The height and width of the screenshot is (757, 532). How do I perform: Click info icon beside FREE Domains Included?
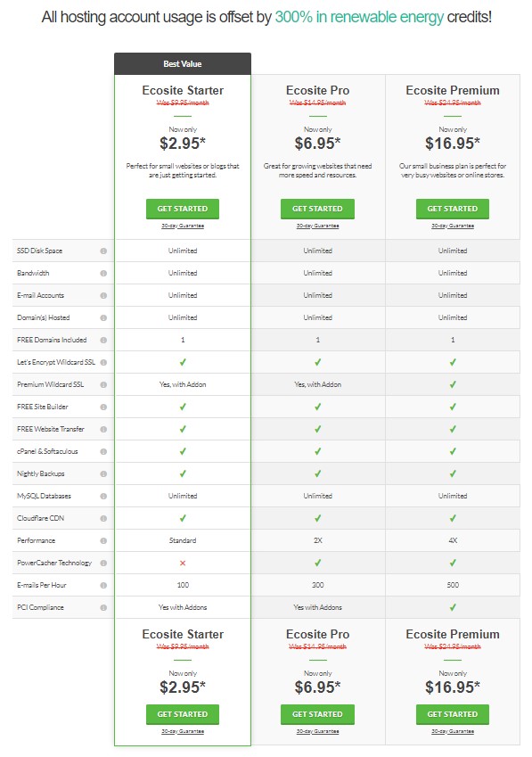pyautogui.click(x=103, y=340)
